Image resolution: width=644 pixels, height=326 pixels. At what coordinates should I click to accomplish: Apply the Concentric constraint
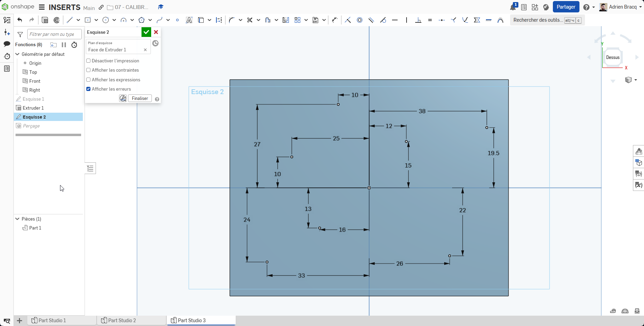point(360,20)
